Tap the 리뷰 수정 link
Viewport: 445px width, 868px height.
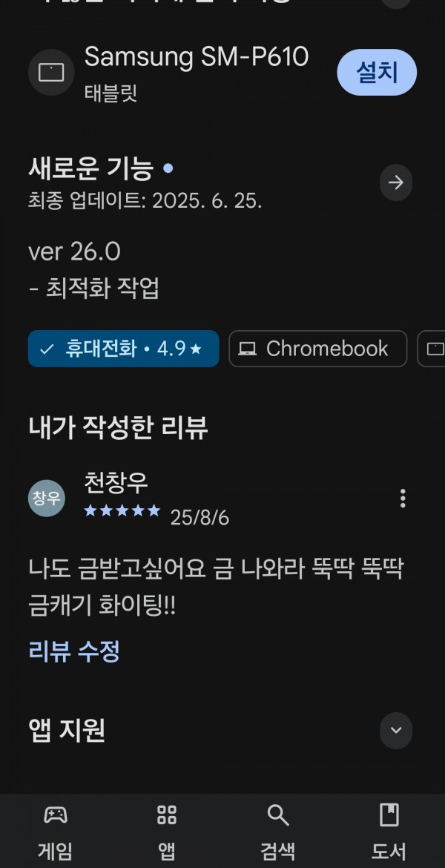(74, 651)
